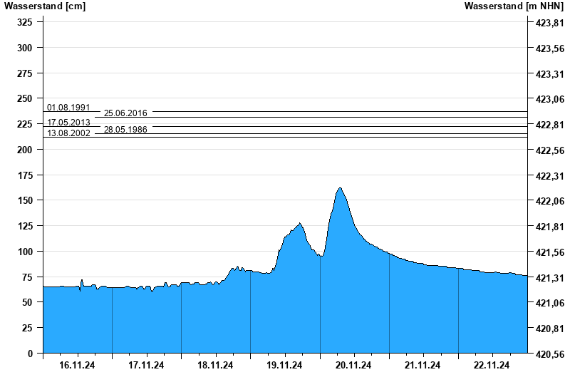Click the 150 value on left axis
This screenshot has height=392, width=570.
[25, 200]
